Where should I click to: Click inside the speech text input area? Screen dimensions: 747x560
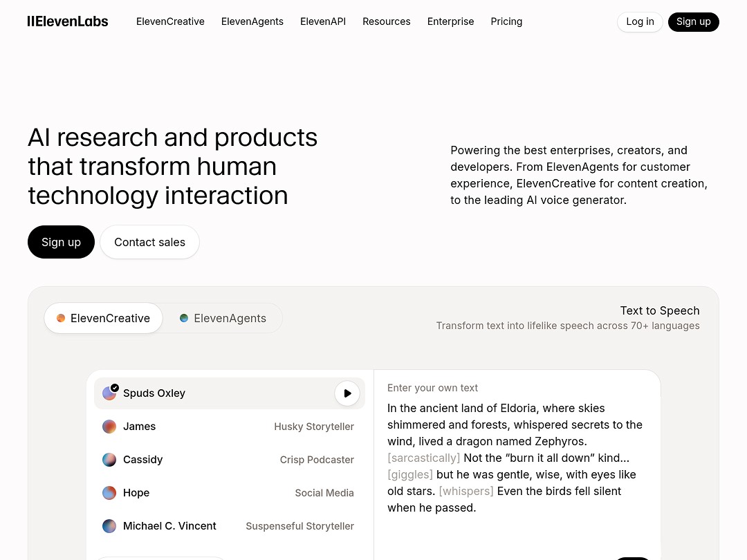(x=515, y=456)
